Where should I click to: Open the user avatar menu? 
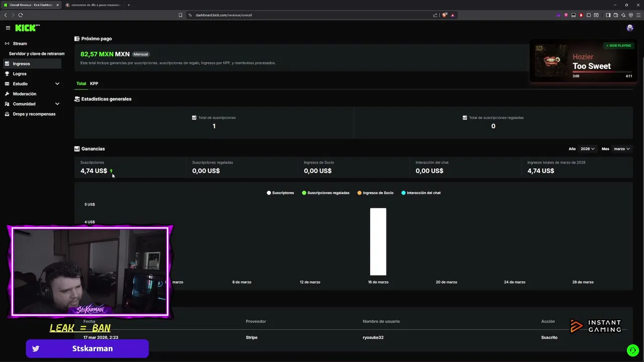tap(630, 28)
